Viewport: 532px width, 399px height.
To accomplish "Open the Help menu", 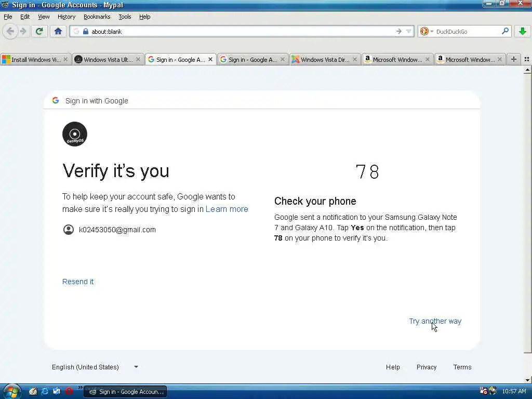I will click(x=144, y=17).
